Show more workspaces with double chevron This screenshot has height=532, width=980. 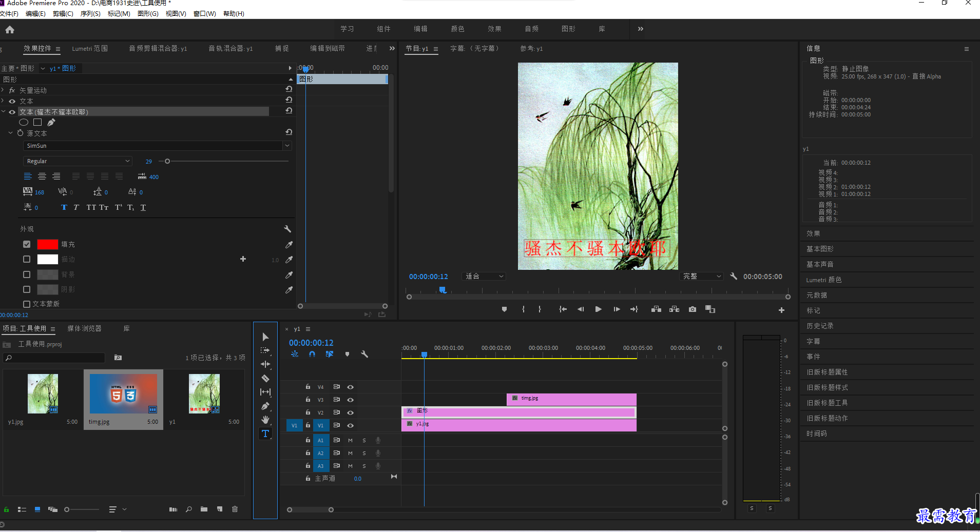[x=640, y=29]
